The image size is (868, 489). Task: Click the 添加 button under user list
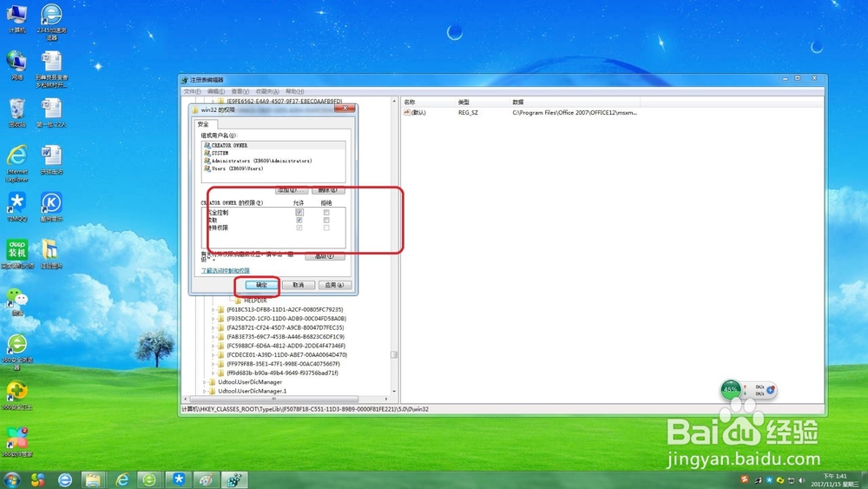tap(291, 190)
